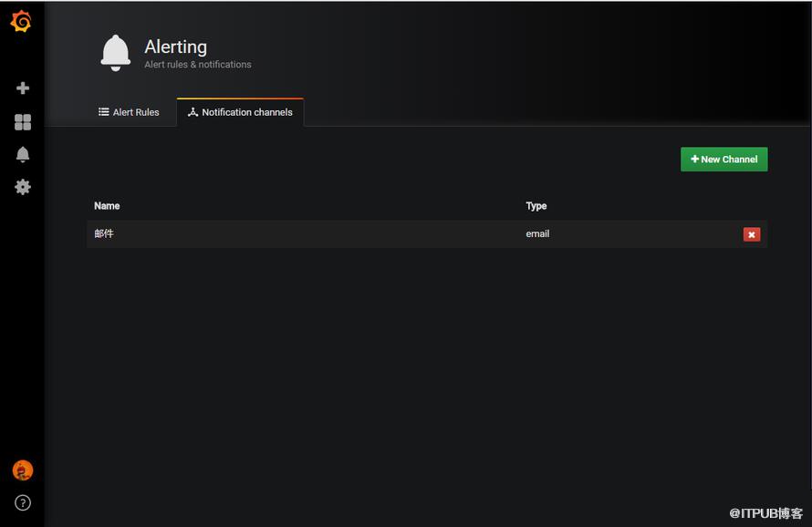Select the Notification channels tab

coord(240,112)
